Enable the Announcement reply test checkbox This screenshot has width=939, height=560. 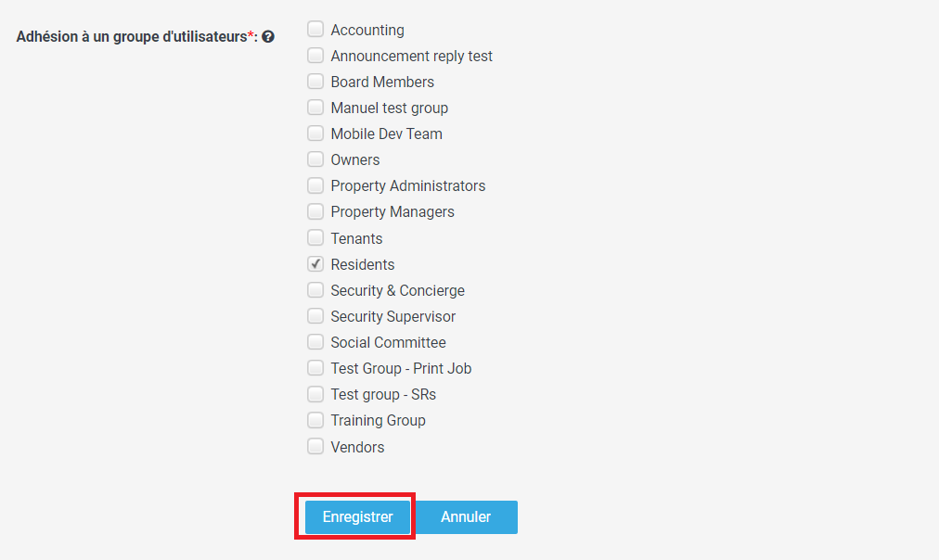[315, 55]
